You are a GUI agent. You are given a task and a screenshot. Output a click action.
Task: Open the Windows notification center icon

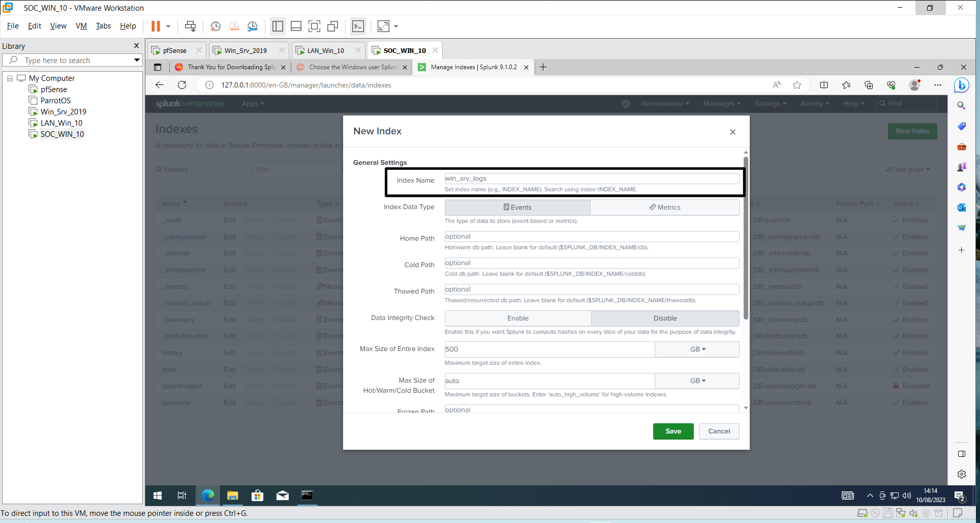[x=959, y=496]
